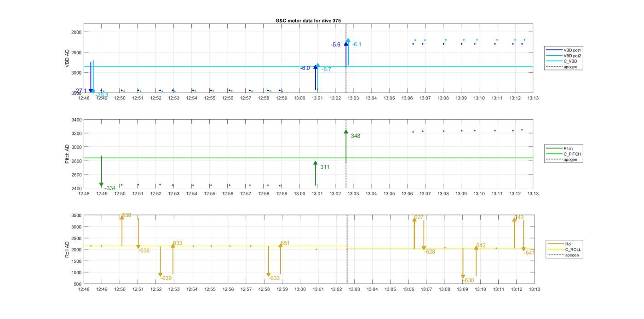Click the '-639' roll data label

pos(166,278)
